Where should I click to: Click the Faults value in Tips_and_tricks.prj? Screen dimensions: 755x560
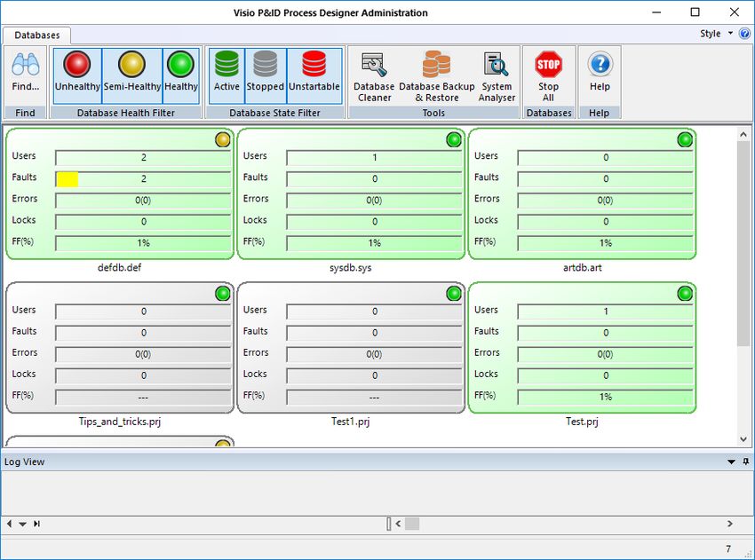143,333
